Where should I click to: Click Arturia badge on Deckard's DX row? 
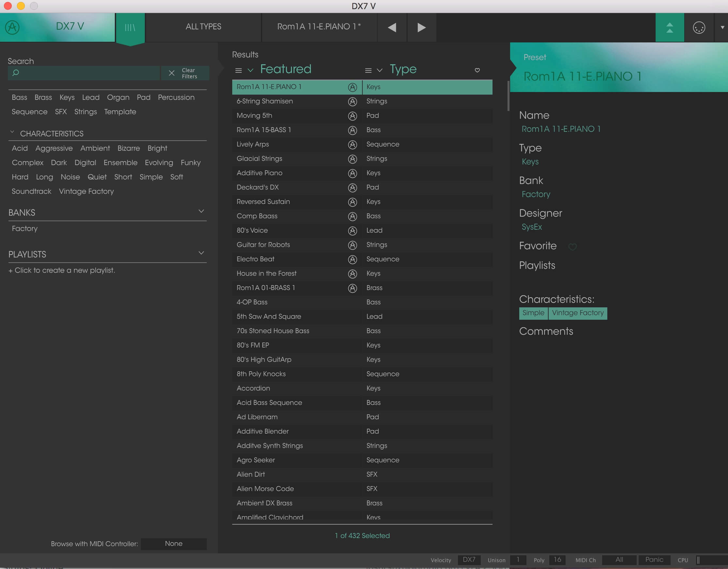[x=352, y=188]
